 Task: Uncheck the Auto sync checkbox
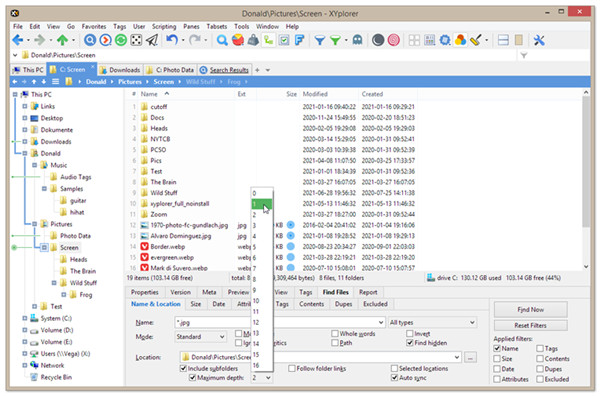[394, 378]
